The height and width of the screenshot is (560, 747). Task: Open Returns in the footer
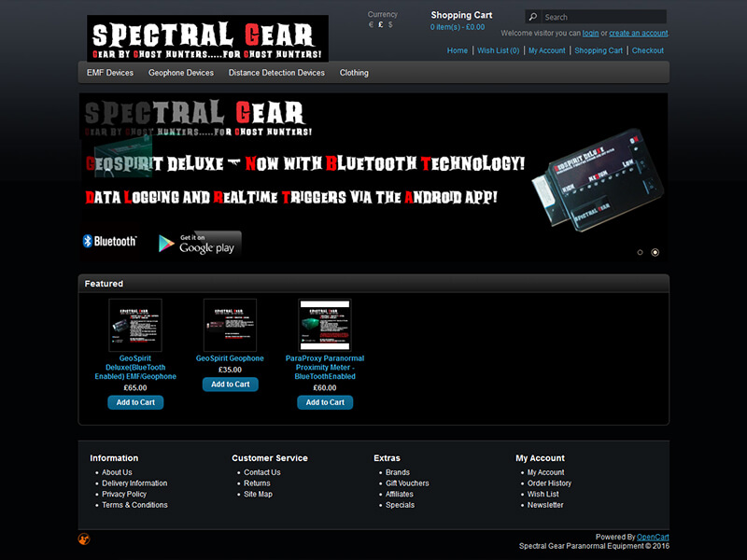click(x=257, y=483)
